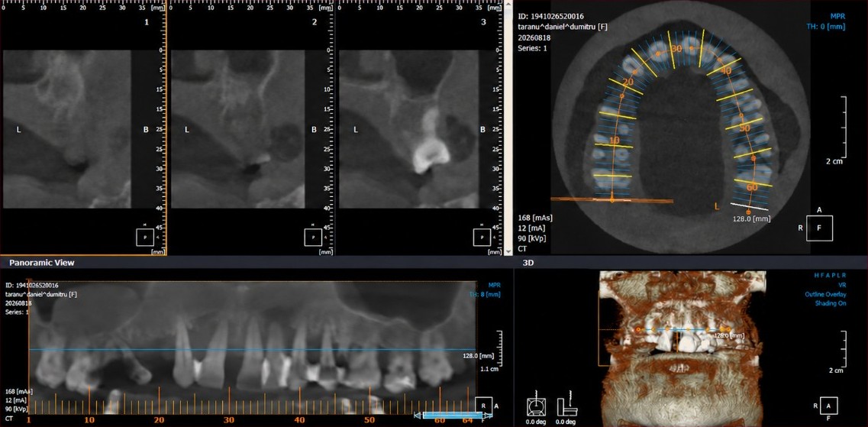The height and width of the screenshot is (427, 868).
Task: Click panoramic ruler tick labeled 40
Action: coord(299,420)
